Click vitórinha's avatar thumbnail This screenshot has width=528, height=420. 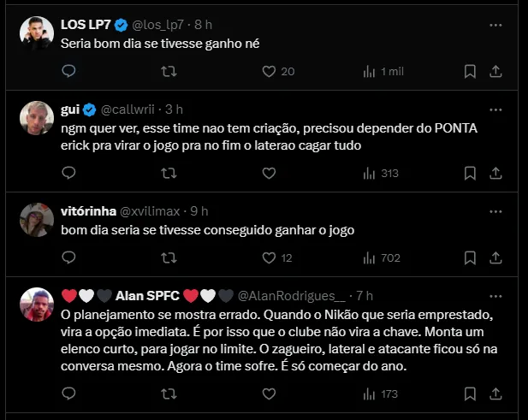click(x=35, y=219)
